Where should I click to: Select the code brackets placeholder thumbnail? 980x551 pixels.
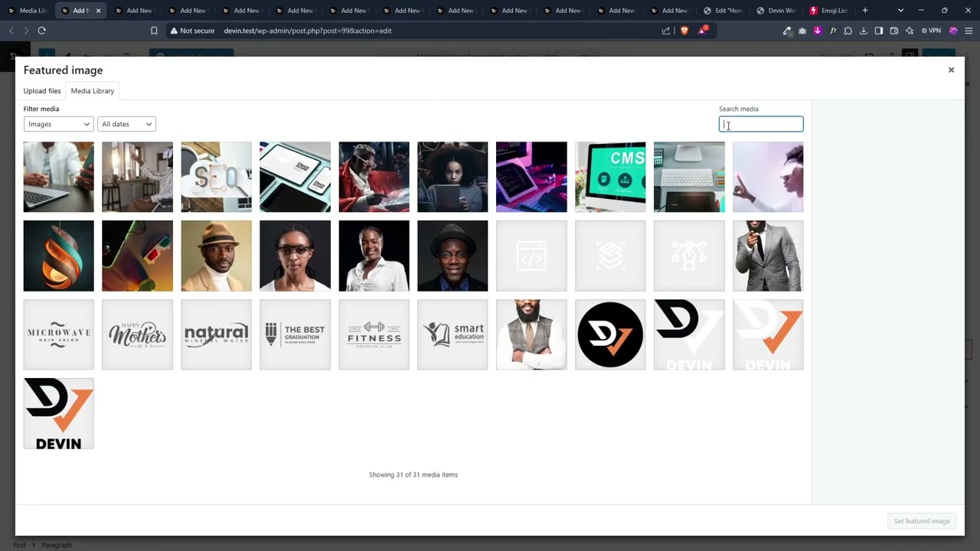[531, 256]
